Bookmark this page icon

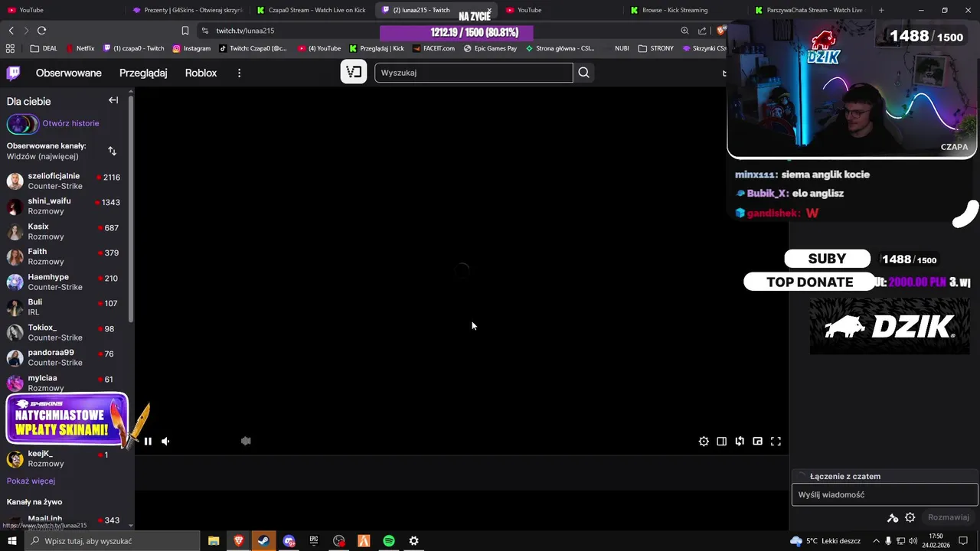[x=185, y=31]
